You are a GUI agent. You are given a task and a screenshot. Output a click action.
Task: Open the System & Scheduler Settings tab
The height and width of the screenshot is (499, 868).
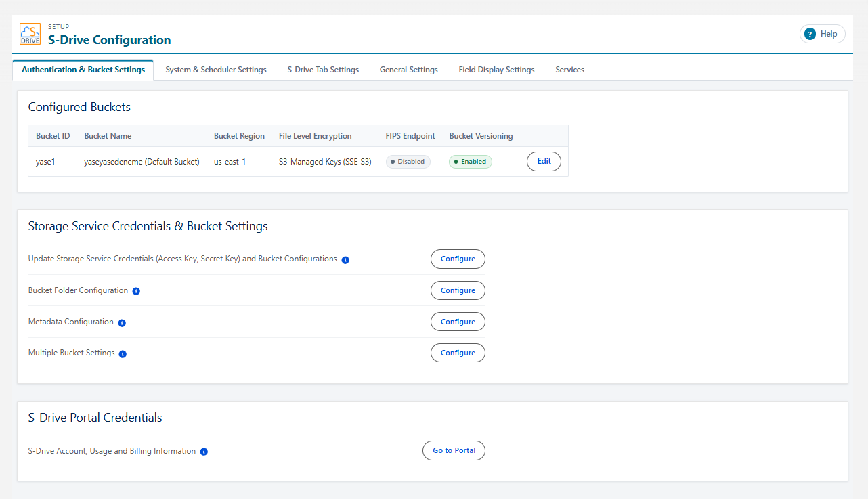pos(216,70)
